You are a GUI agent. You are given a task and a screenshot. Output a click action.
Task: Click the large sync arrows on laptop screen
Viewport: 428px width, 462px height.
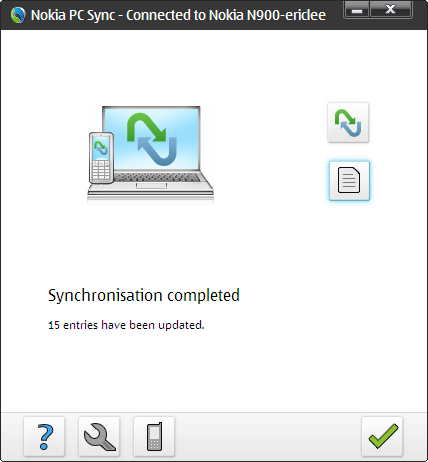[x=152, y=139]
